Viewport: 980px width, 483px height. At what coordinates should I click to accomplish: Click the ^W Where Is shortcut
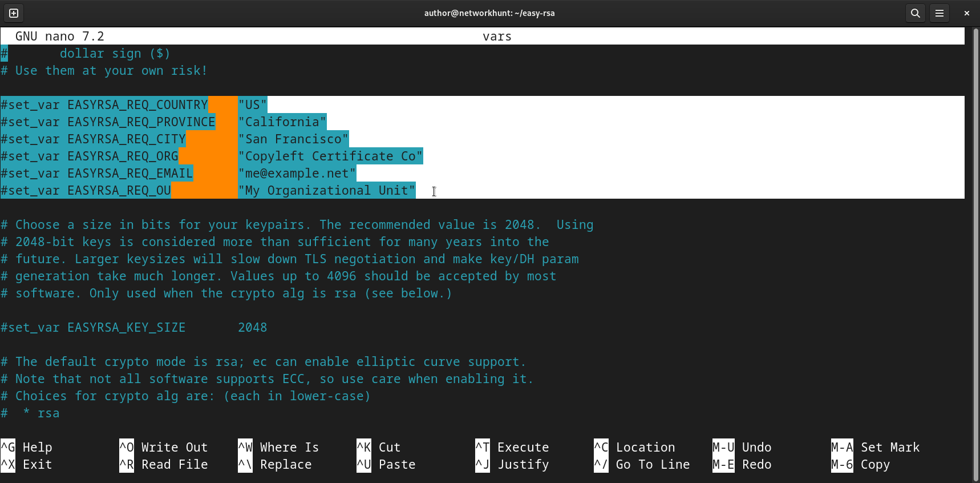coord(278,447)
